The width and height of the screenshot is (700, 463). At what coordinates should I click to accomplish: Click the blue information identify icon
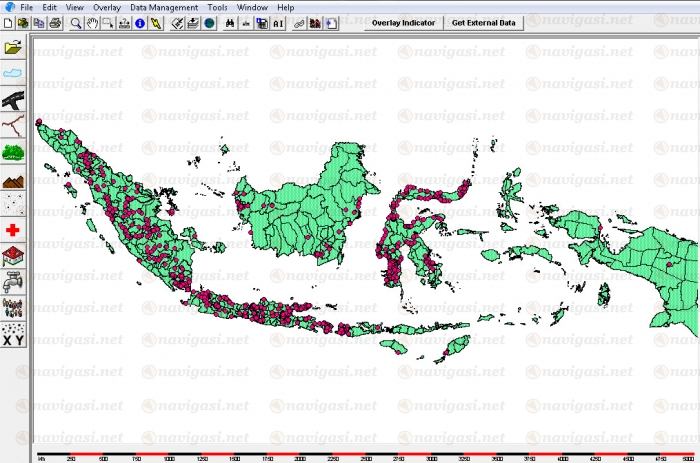(x=139, y=22)
